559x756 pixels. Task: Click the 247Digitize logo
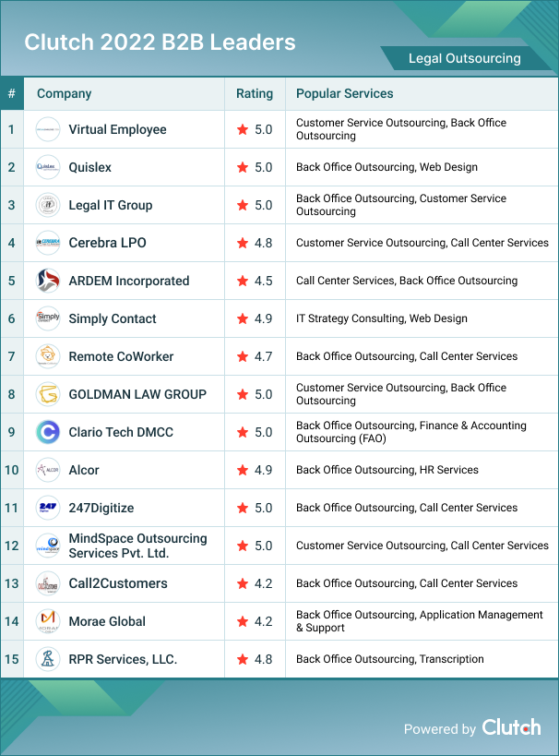pyautogui.click(x=48, y=508)
